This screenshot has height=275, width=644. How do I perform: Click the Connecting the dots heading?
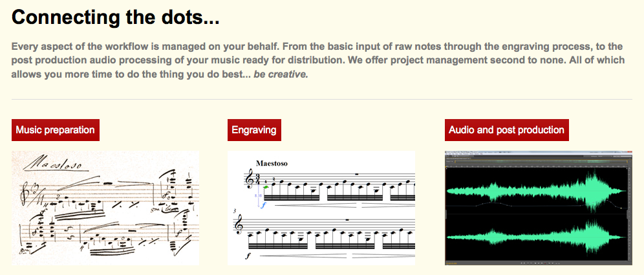click(115, 17)
